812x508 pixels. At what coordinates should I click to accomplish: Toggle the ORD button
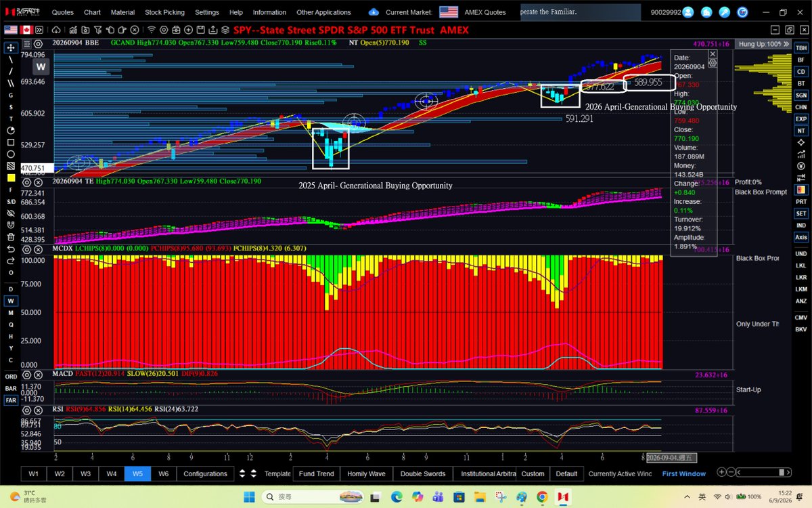coord(11,377)
